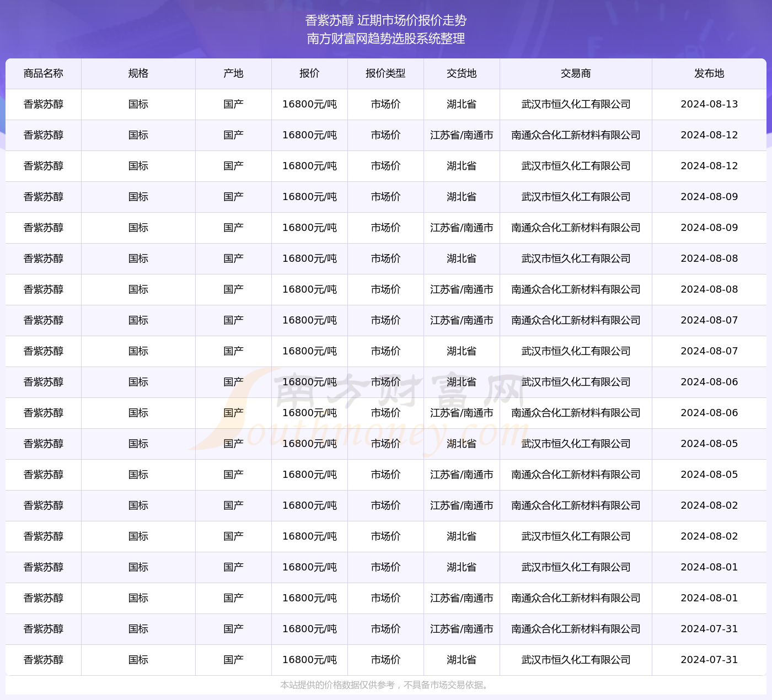Screen dimensions: 772x700
Task: Select the 16800元/吨 price in the top row
Action: point(309,104)
